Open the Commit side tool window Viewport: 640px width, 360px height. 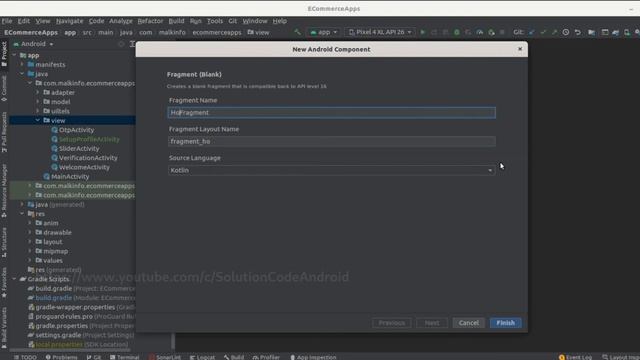tap(4, 88)
